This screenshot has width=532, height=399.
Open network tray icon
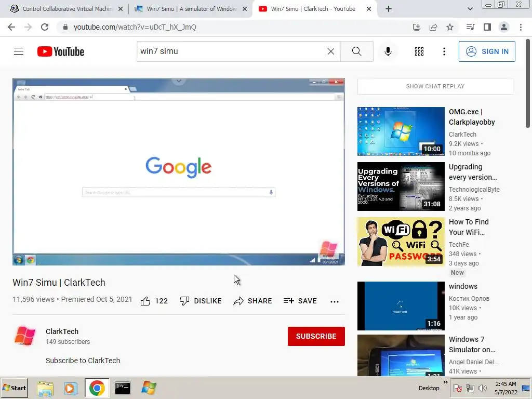pyautogui.click(x=470, y=388)
